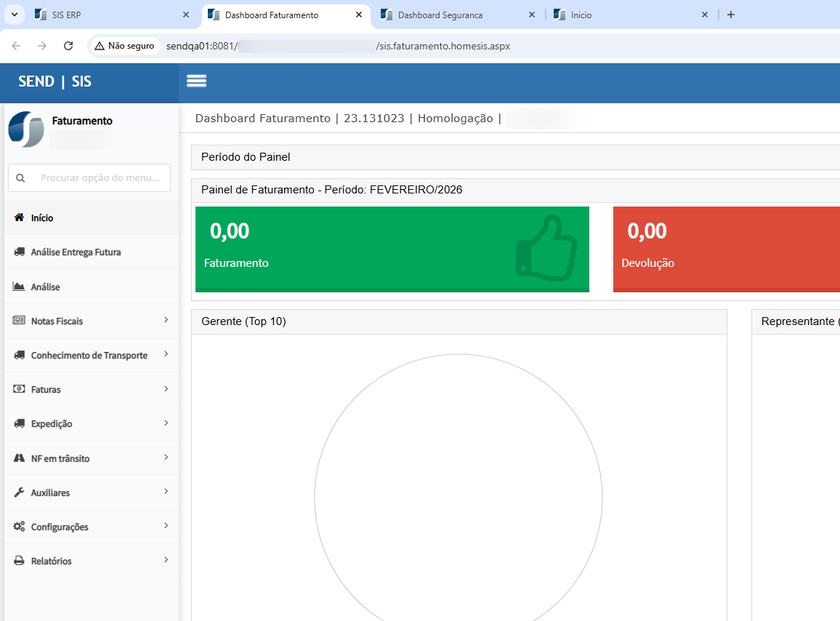Click the newspaper icon for Notas Fiscais
The image size is (840, 621).
pos(19,321)
